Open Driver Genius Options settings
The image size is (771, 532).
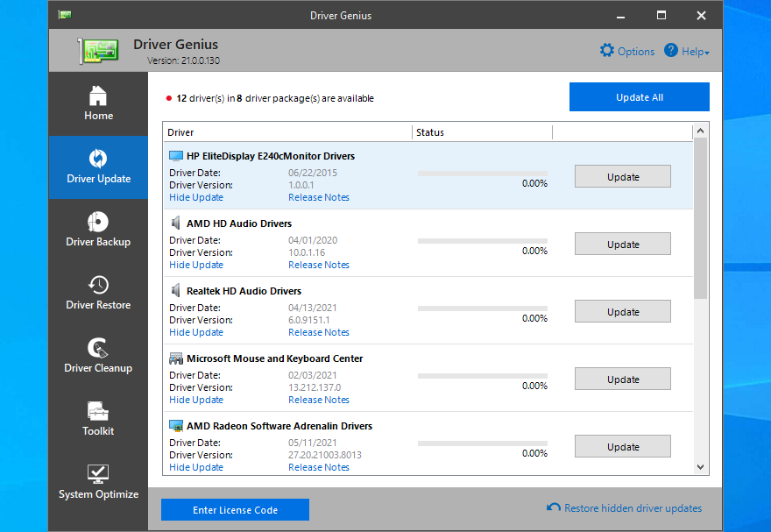[x=626, y=52]
